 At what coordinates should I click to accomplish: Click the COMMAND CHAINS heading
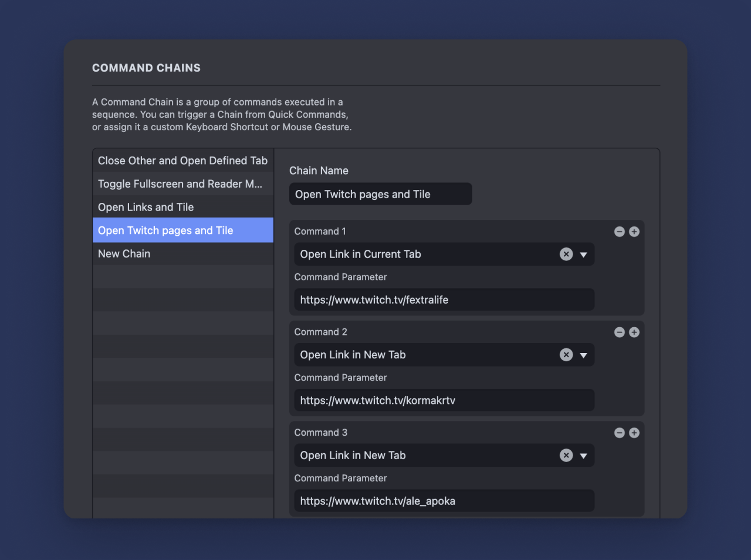[x=146, y=68]
